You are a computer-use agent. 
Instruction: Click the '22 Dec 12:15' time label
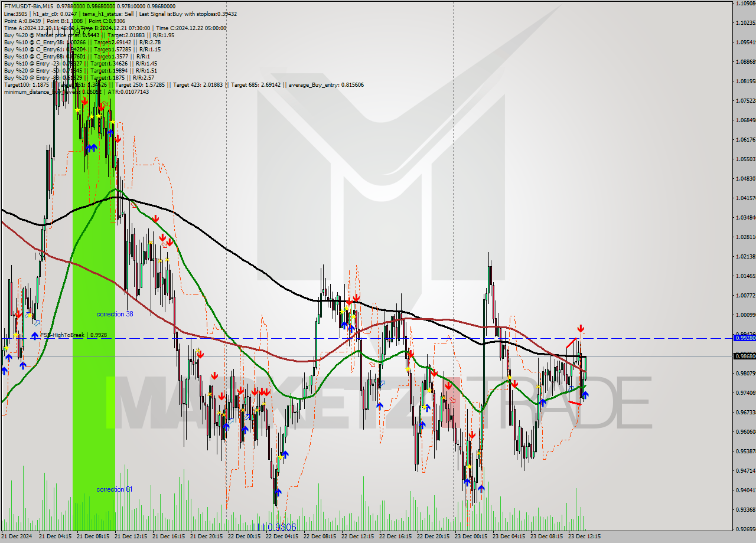tap(357, 537)
